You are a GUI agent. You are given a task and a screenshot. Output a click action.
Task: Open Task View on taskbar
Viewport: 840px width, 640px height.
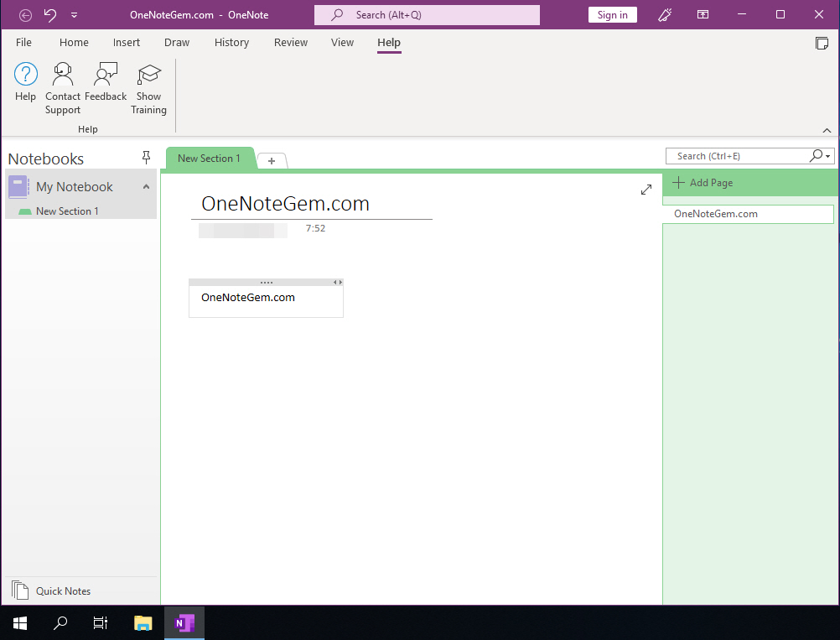tap(100, 623)
